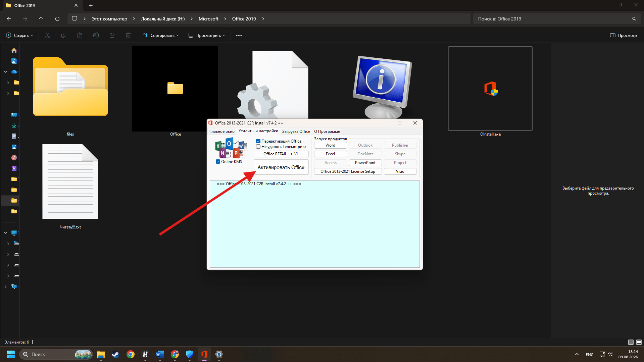This screenshot has width=644, height=362.
Task: Collapse the This PC tree node
Action: [6, 233]
